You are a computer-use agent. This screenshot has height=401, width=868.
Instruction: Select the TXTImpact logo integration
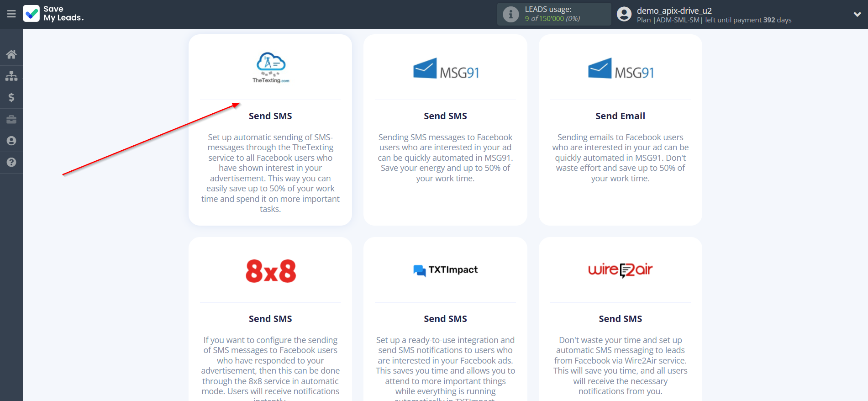point(445,270)
